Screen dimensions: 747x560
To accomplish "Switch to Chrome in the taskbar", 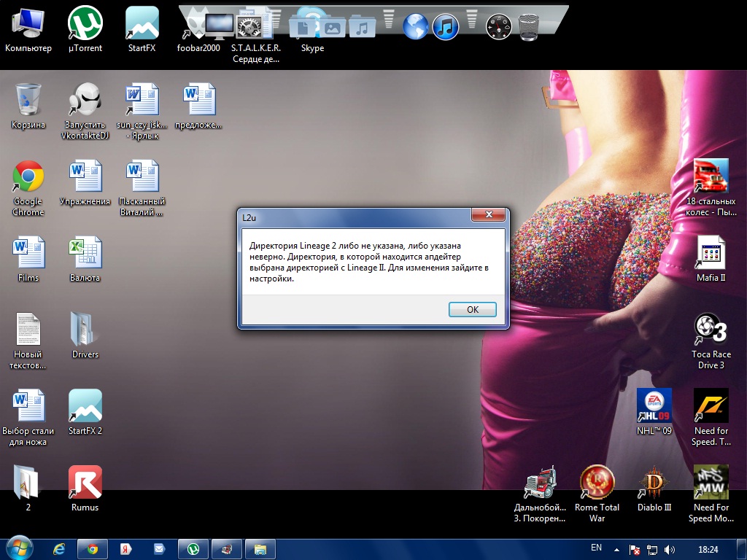I will point(93,550).
